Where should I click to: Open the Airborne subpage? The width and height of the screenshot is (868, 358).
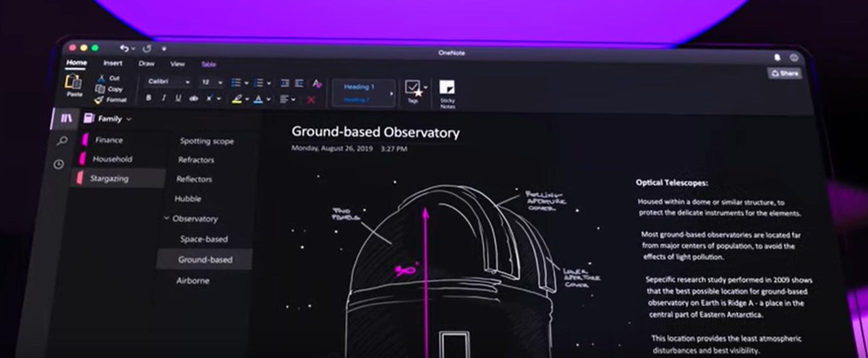point(193,281)
